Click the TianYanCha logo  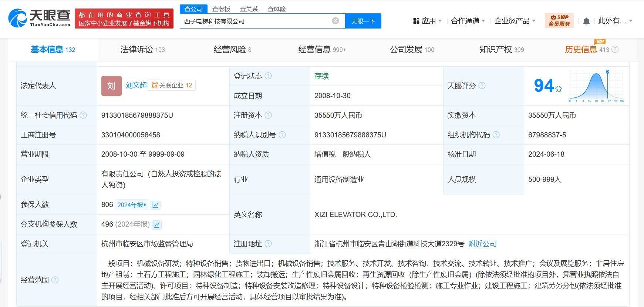coord(39,18)
